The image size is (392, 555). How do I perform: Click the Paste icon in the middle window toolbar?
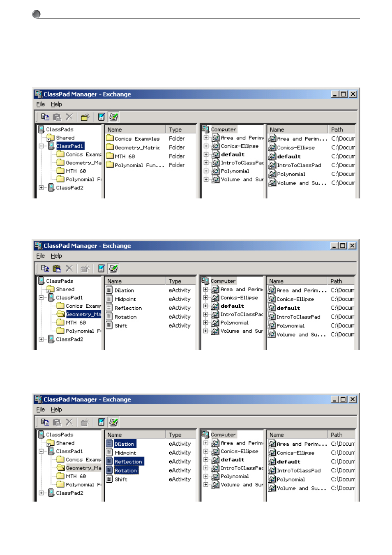click(x=57, y=269)
